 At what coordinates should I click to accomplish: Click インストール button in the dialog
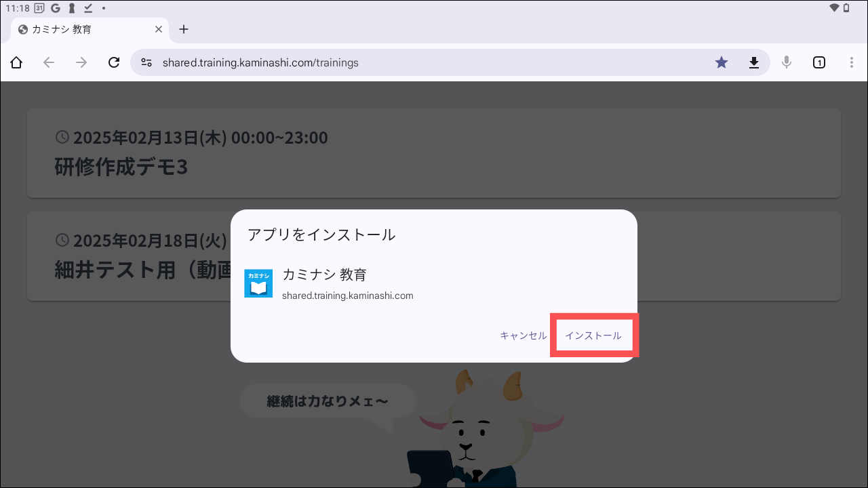click(593, 335)
